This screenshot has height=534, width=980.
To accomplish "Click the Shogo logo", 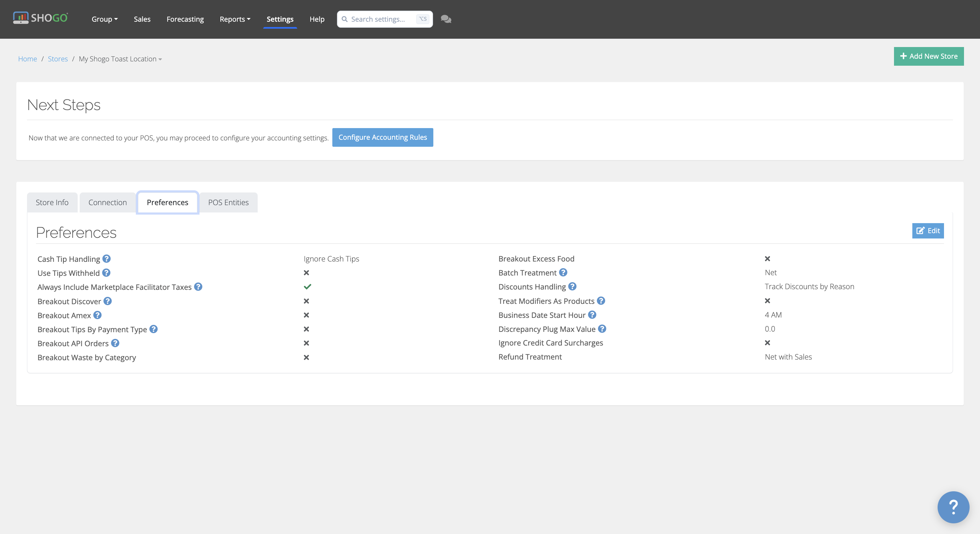I will coord(40,18).
